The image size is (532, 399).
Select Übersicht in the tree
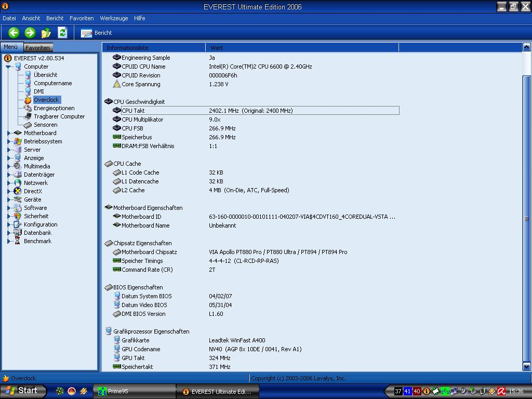46,75
